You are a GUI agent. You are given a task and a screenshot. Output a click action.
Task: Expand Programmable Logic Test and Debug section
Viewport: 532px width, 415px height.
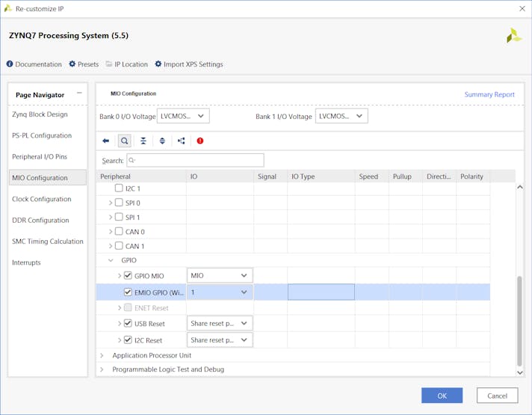(x=102, y=369)
